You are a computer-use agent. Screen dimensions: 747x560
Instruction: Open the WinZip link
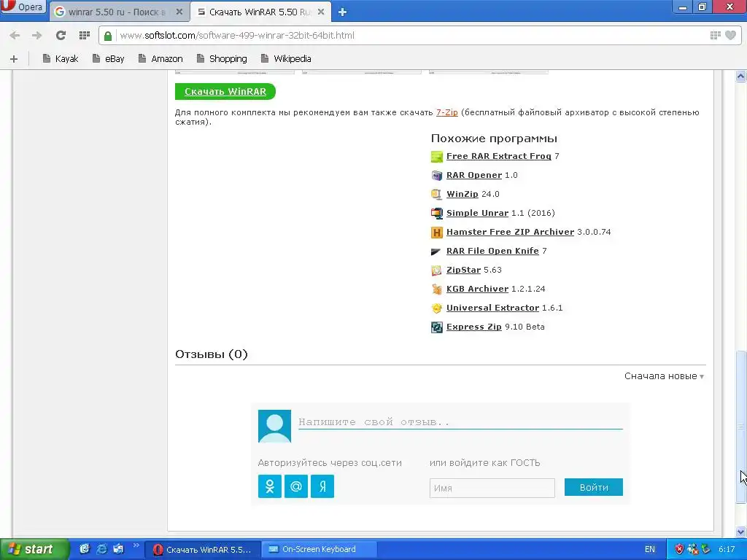[462, 194]
